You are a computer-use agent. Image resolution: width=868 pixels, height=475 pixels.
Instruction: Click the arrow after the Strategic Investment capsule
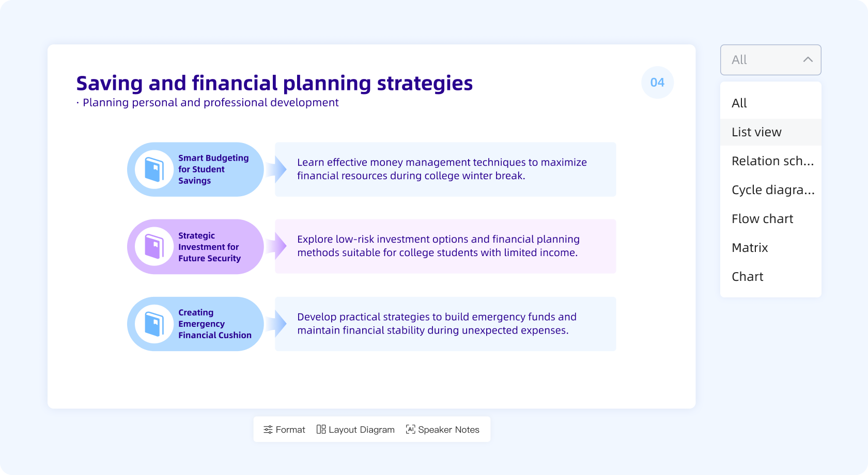pyautogui.click(x=277, y=246)
